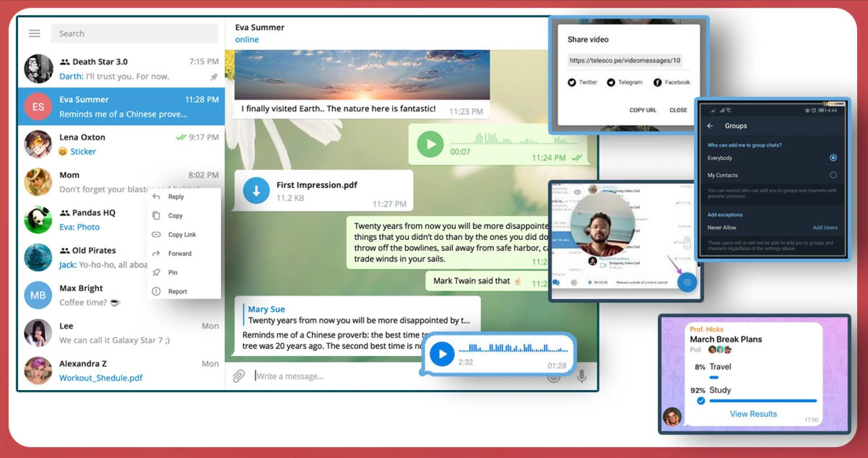Click the pin icon on Death Star chat
Viewport: 868px width, 458px height.
214,77
